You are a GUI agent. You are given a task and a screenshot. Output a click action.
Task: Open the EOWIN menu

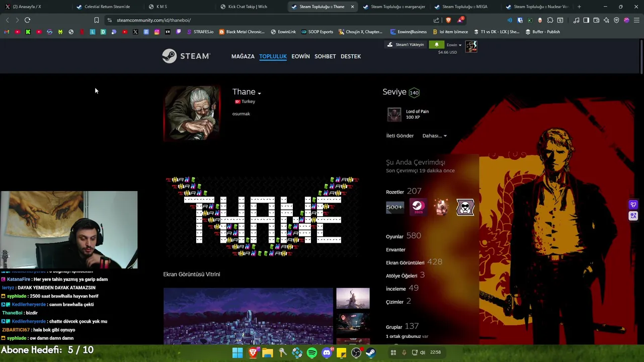(300, 56)
